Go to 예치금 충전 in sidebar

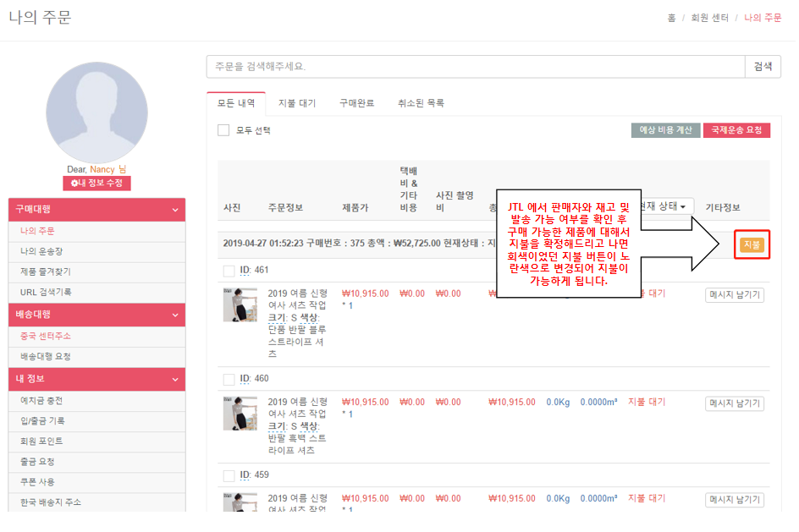coord(41,401)
